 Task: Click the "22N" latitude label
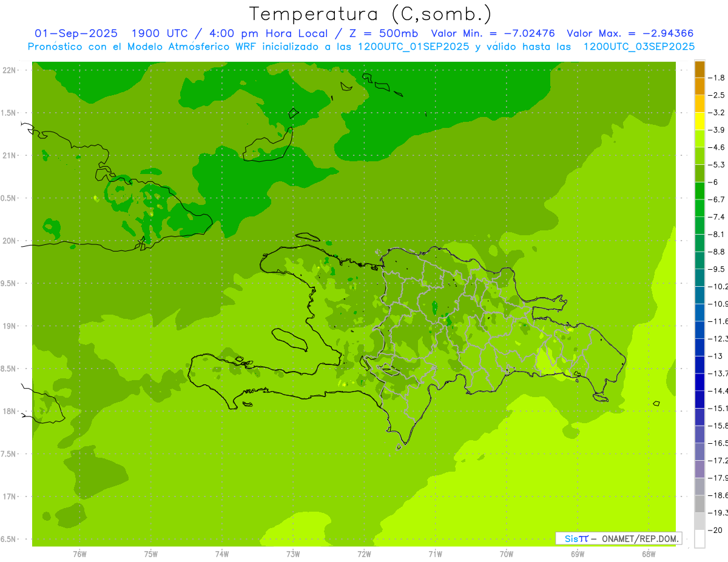click(8, 70)
